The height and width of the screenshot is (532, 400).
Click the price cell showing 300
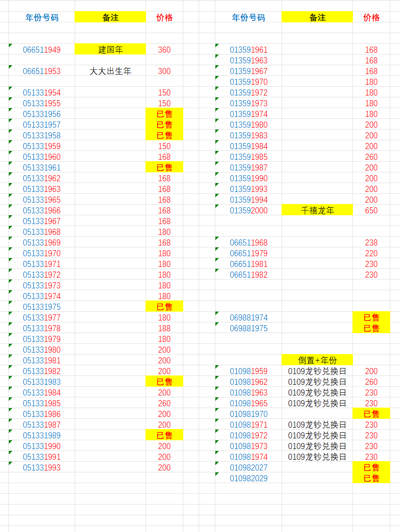[x=164, y=71]
